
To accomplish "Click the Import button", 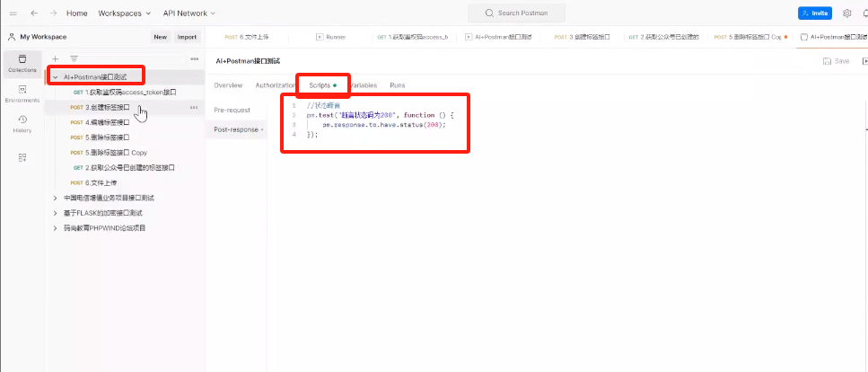I will (187, 37).
